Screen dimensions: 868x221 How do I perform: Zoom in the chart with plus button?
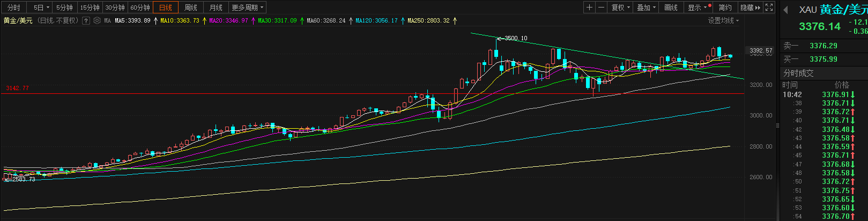click(590, 8)
